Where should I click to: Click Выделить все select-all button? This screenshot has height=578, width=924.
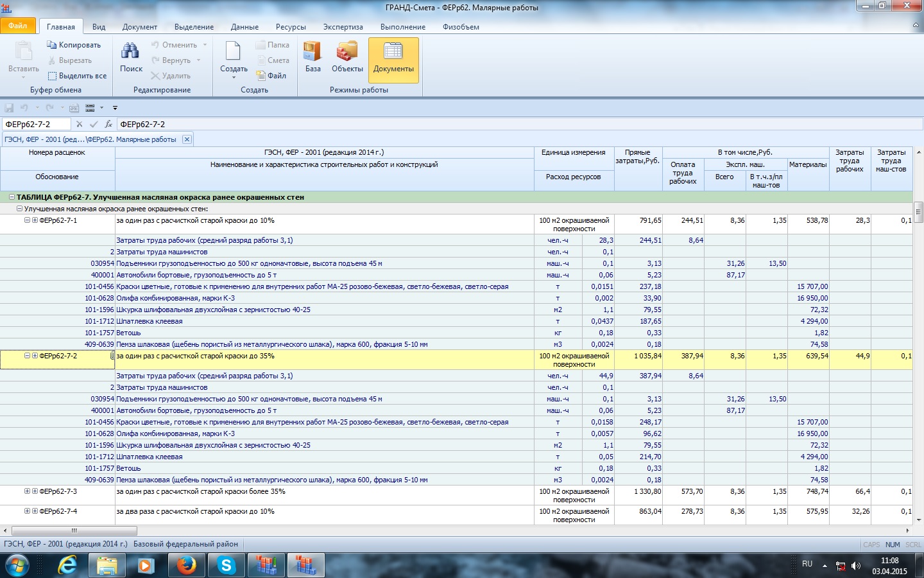pyautogui.click(x=77, y=76)
